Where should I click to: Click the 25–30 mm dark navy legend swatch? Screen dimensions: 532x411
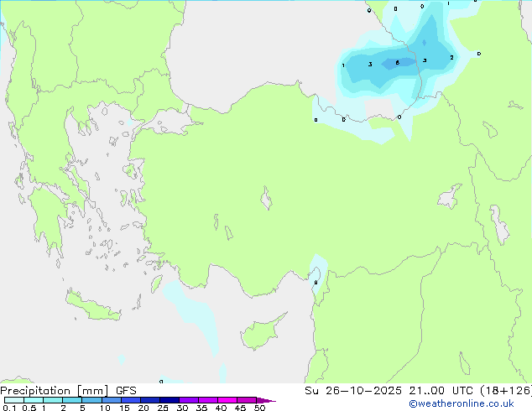[170, 400]
